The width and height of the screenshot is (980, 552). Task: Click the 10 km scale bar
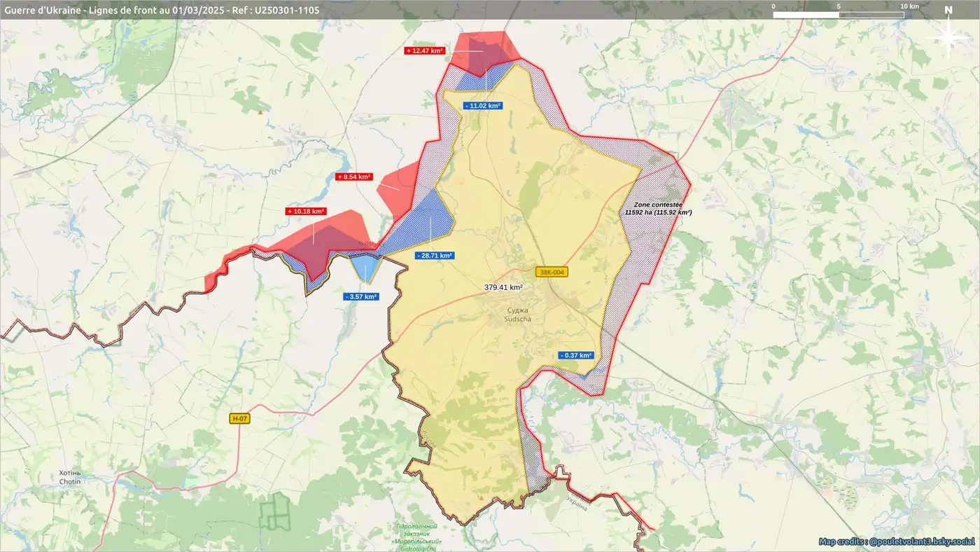click(x=838, y=15)
